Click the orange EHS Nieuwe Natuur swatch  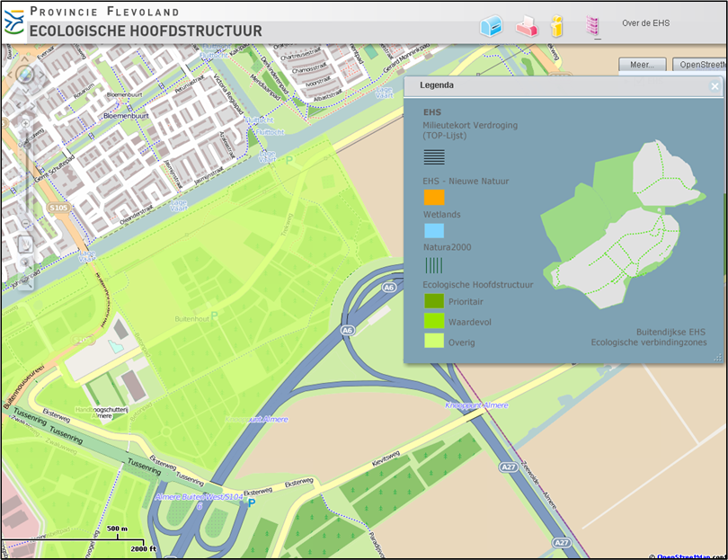[434, 197]
